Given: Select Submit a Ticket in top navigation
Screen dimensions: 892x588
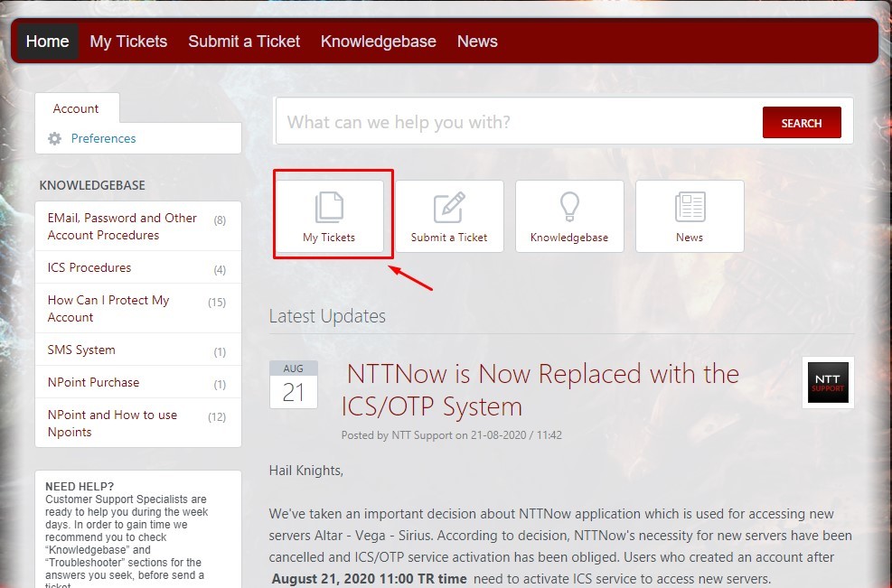Looking at the screenshot, I should (244, 42).
